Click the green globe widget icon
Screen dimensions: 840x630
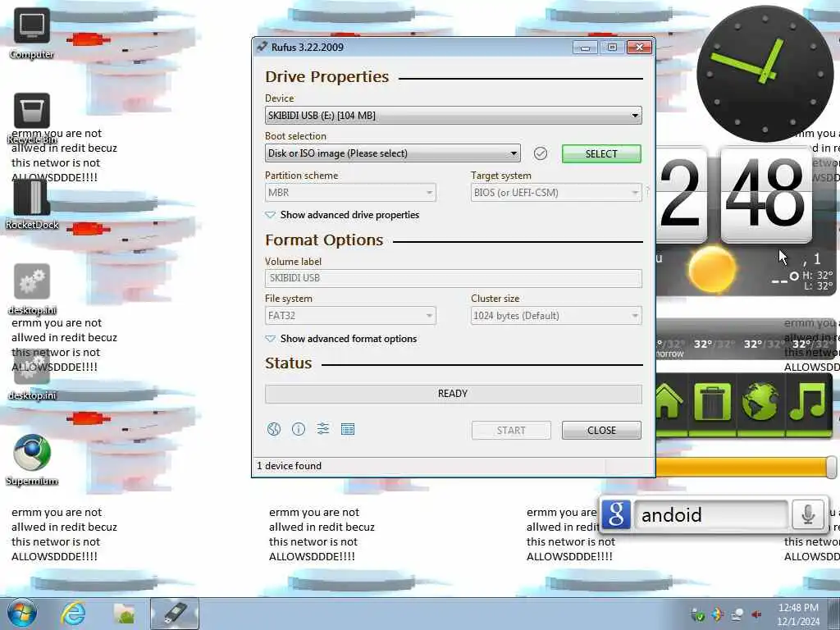[760, 402]
